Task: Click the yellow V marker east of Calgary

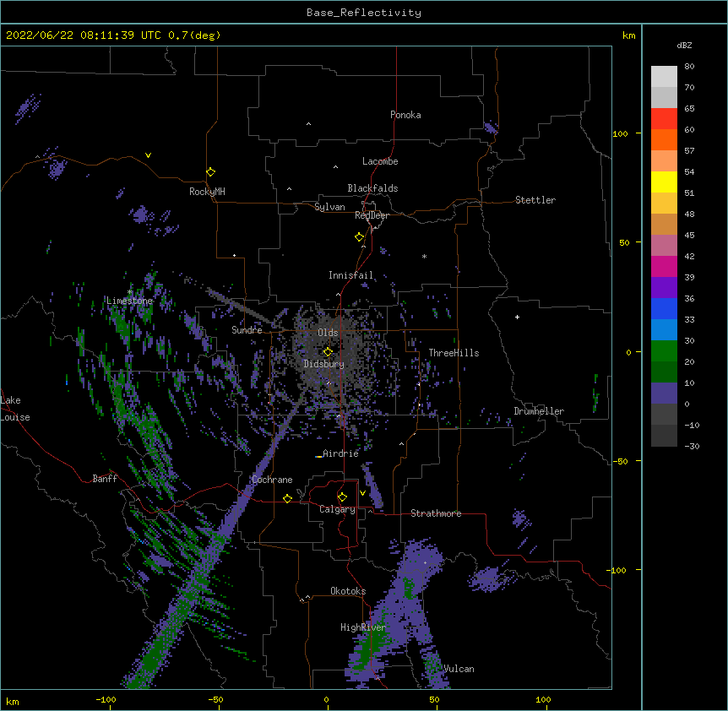Action: (362, 493)
